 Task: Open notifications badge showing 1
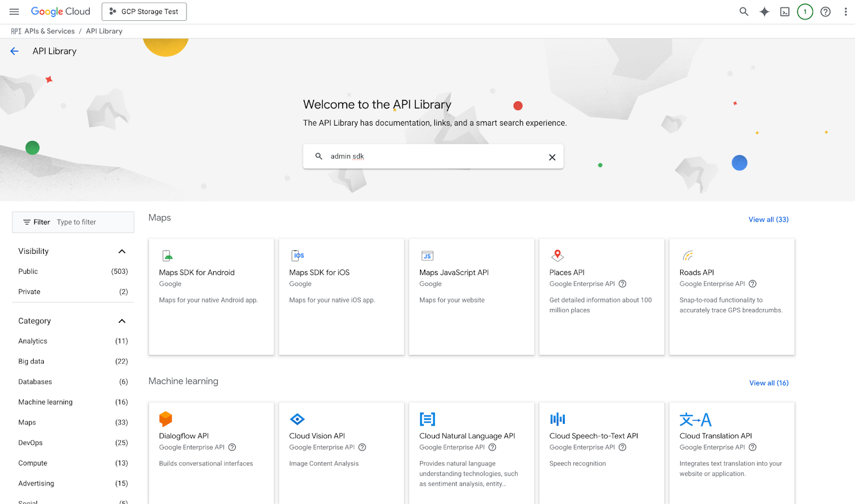(805, 12)
